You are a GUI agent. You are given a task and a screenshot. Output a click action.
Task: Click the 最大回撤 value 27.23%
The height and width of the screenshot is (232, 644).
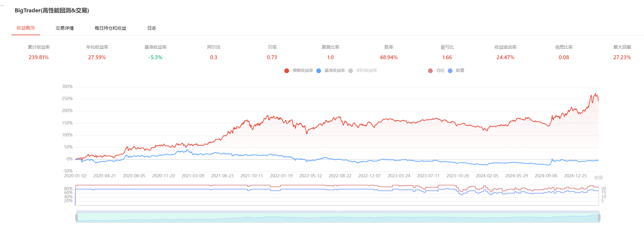pos(622,57)
